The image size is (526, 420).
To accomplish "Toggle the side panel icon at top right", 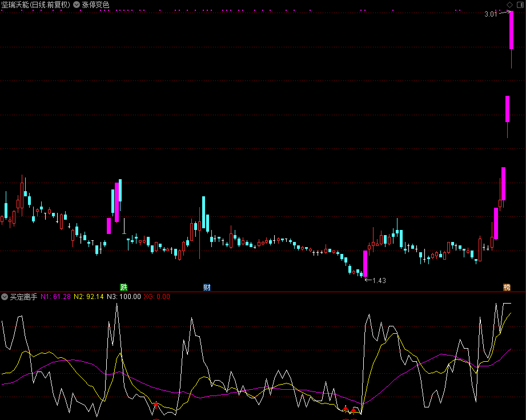I will pos(520,5).
